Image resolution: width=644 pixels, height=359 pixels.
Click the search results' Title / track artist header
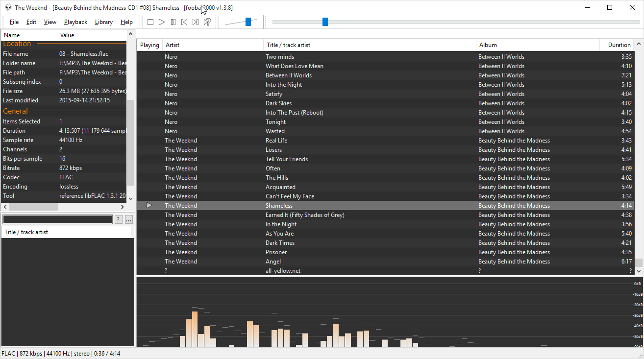67,232
